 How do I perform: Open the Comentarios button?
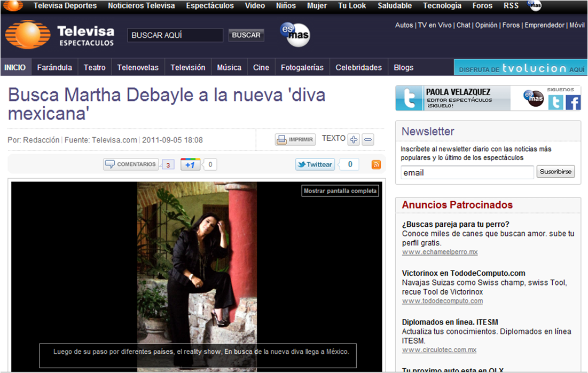[131, 164]
